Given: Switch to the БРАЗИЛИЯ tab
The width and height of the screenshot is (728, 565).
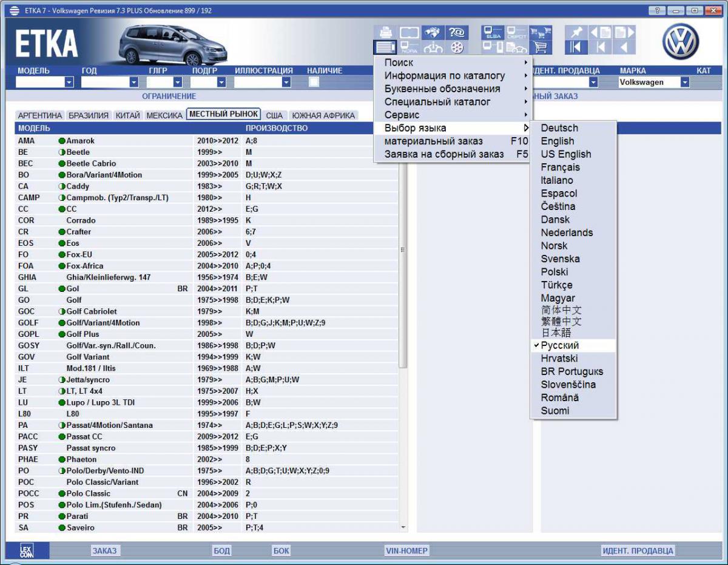Looking at the screenshot, I should (89, 115).
